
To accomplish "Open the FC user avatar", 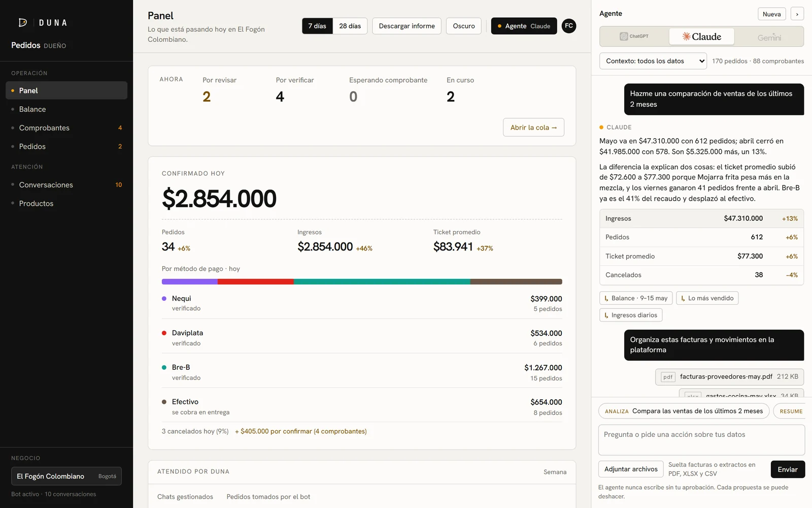I will click(x=569, y=26).
